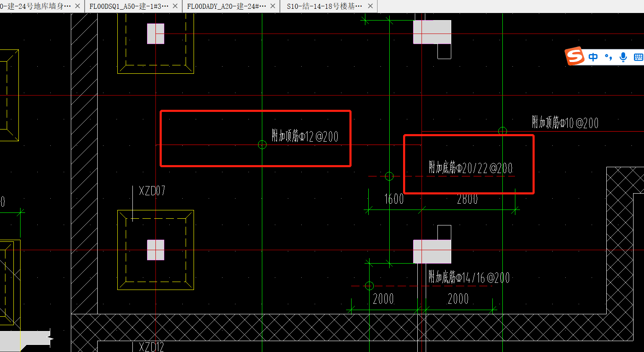Select the text 附加顶筋Φ12@200
644x352 pixels.
tap(305, 136)
